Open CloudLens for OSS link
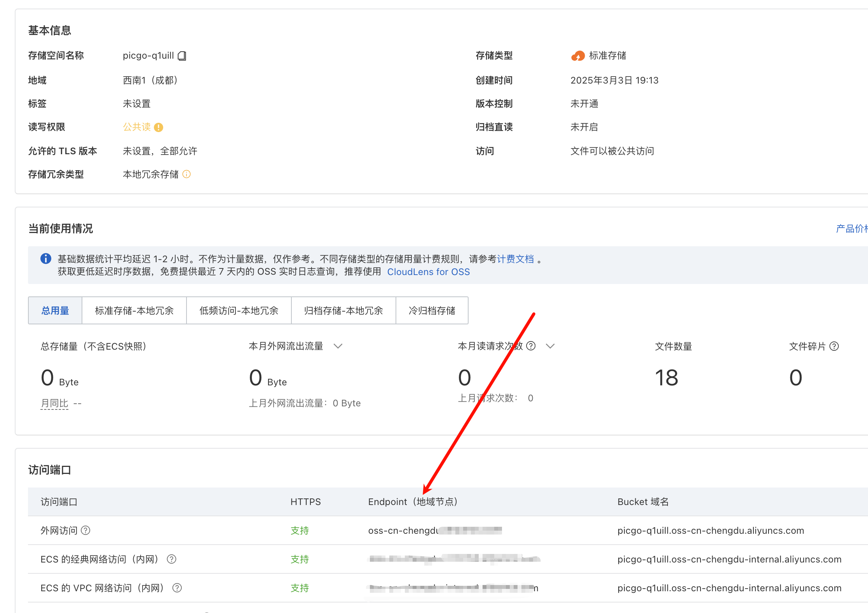This screenshot has width=868, height=613. (428, 272)
